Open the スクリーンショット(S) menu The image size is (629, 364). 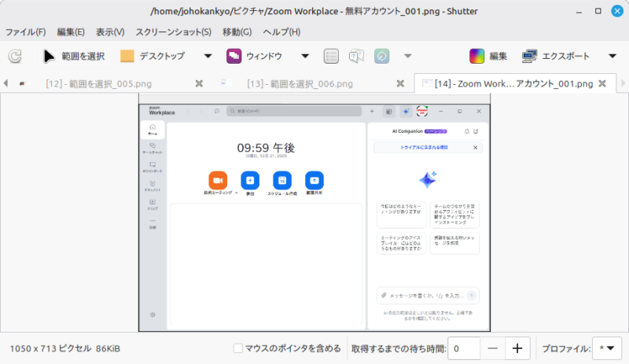tap(173, 32)
